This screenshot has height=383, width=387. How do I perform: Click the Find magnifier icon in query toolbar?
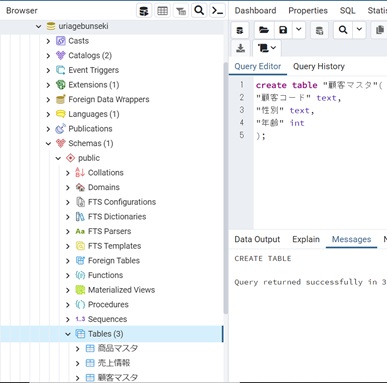pos(343,30)
